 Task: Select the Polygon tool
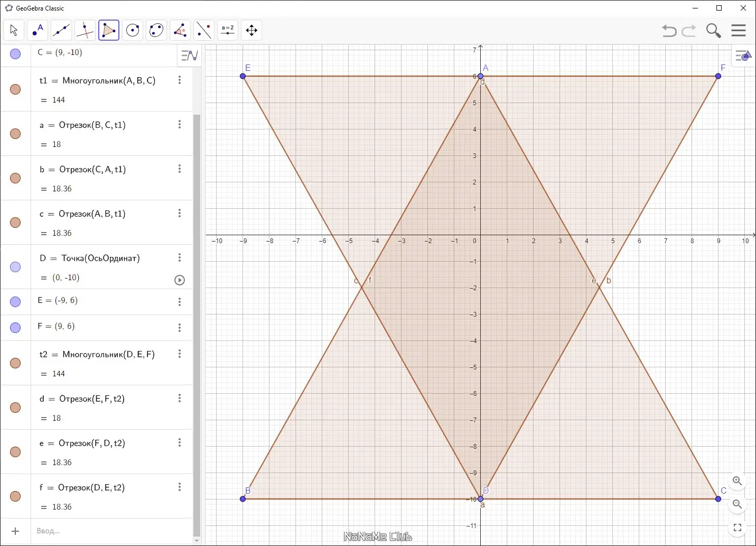point(109,30)
